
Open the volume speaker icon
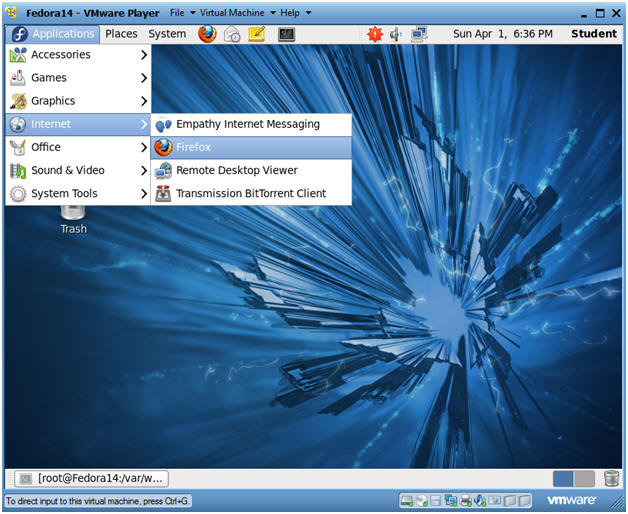pyautogui.click(x=396, y=34)
